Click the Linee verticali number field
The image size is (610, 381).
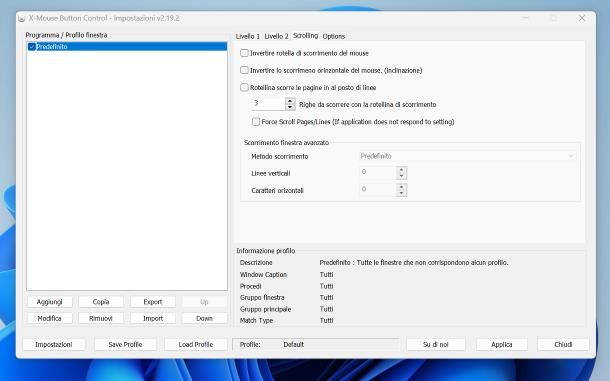(x=378, y=172)
